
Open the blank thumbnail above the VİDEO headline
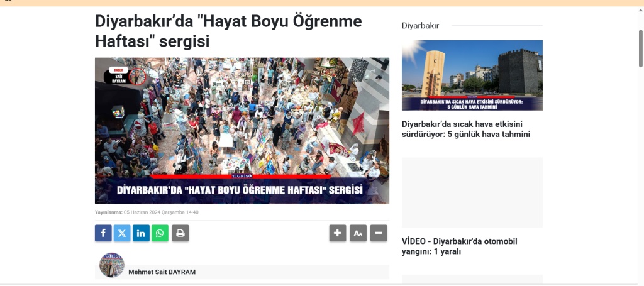pyautogui.click(x=472, y=192)
